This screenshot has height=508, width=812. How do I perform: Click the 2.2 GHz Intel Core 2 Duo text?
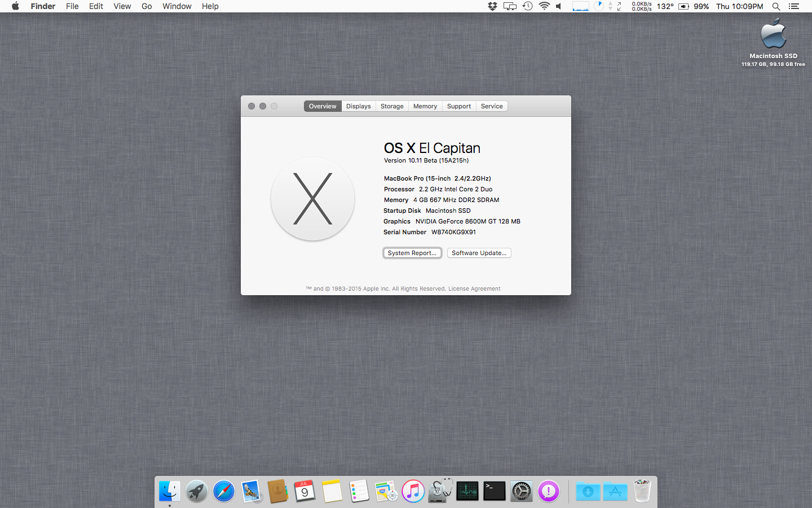click(456, 189)
